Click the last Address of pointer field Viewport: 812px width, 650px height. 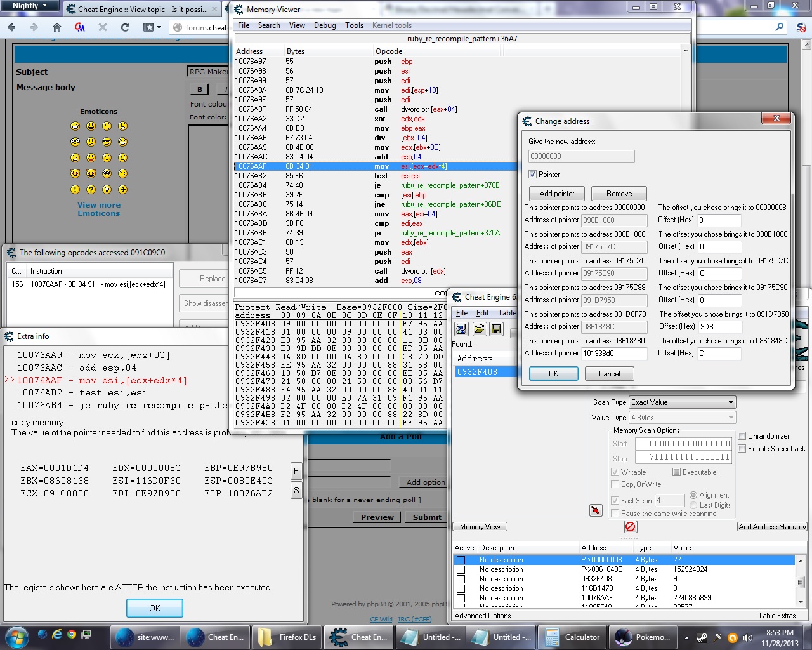[x=613, y=354]
